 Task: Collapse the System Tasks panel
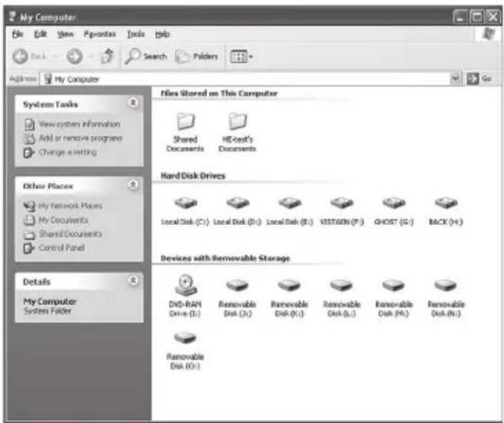point(133,103)
